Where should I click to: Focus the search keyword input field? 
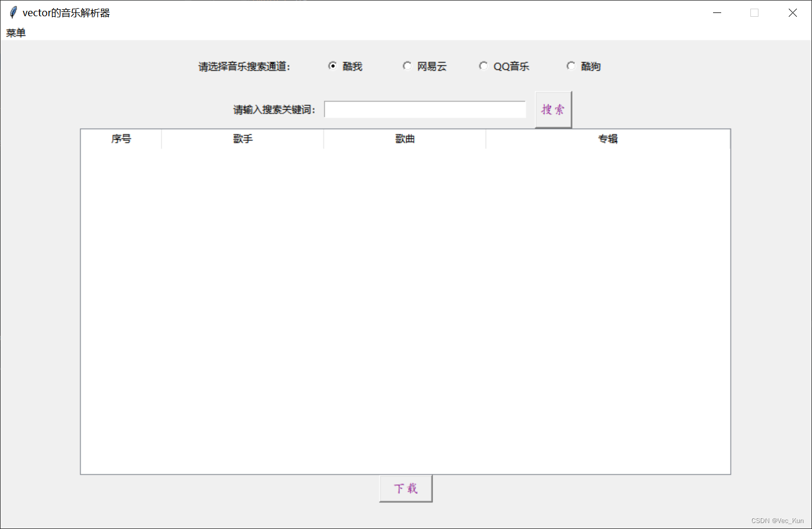pos(425,109)
